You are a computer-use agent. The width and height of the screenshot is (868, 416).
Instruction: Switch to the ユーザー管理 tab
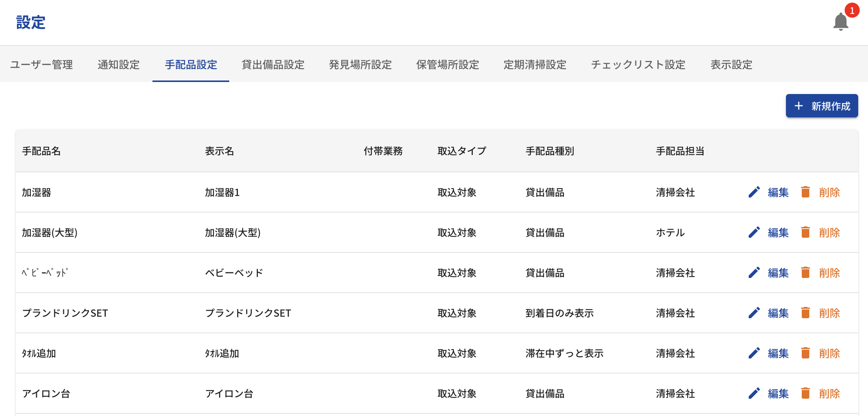click(41, 65)
